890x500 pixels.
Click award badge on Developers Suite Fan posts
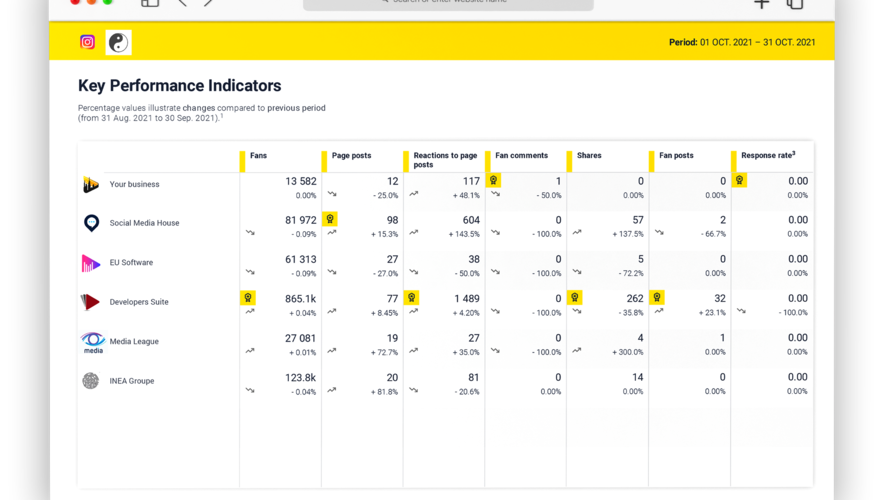pyautogui.click(x=657, y=298)
